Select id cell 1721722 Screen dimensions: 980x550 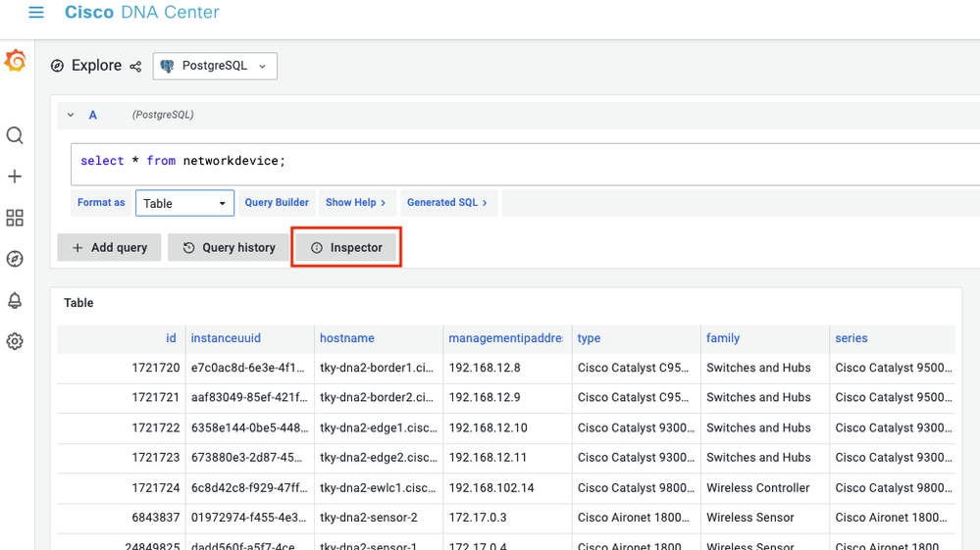[122, 428]
